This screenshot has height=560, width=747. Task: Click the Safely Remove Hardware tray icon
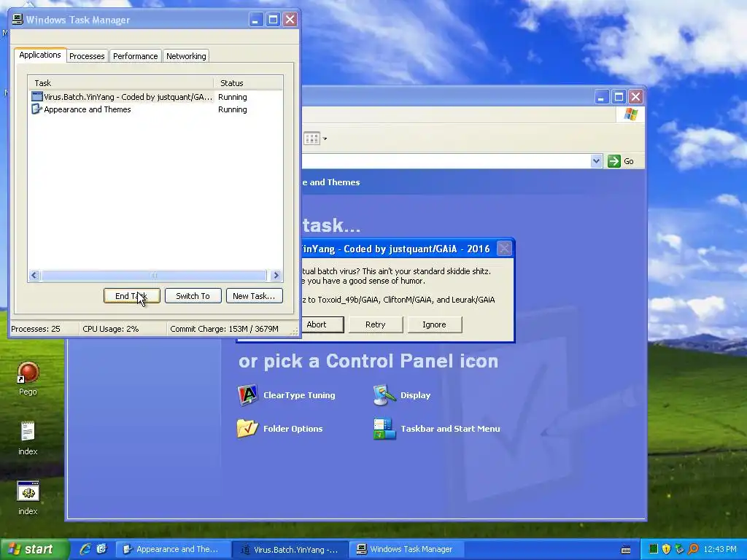(679, 549)
